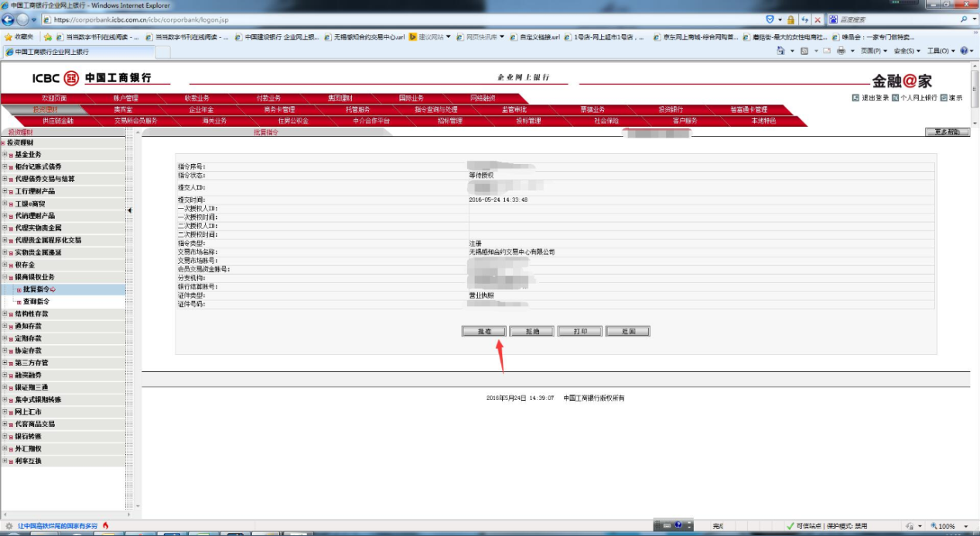Click the 返回 (return) button

(x=627, y=331)
